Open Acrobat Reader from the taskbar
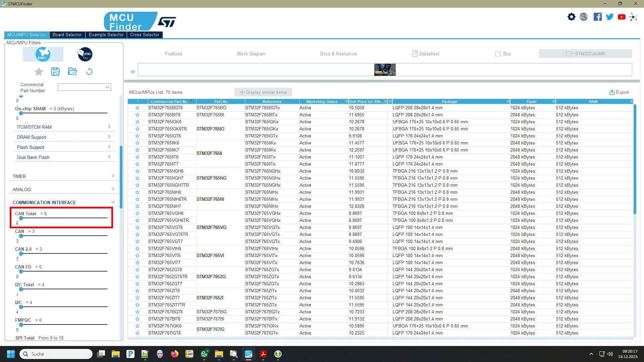644x362 pixels. click(x=263, y=354)
